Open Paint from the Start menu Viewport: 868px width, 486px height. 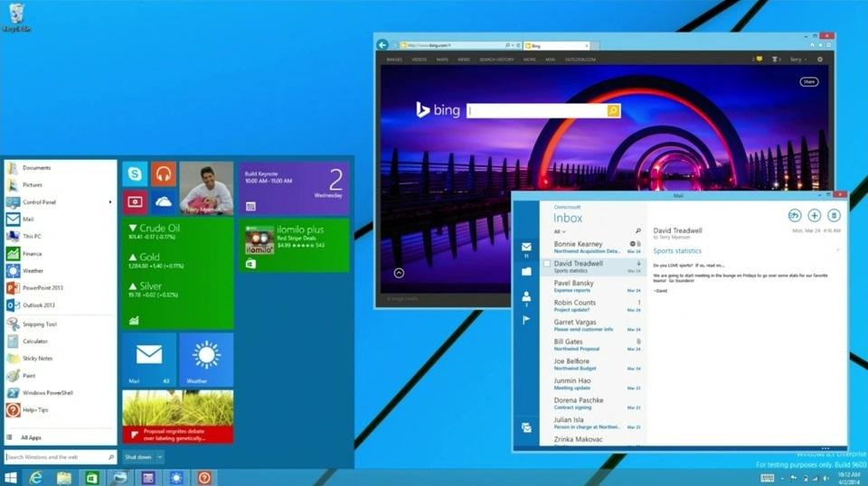[29, 376]
